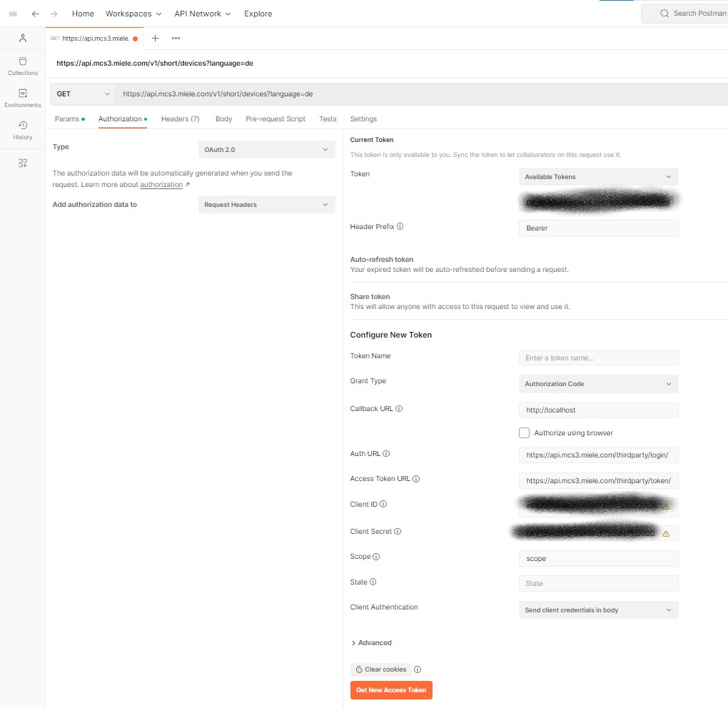Show Callback URL info icon
This screenshot has width=728, height=708.
(x=399, y=408)
